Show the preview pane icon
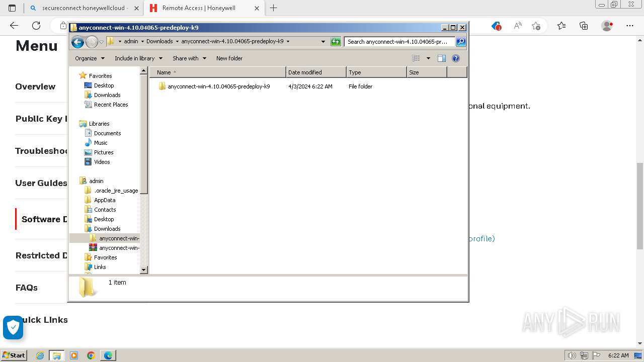644x362 pixels. pyautogui.click(x=441, y=58)
